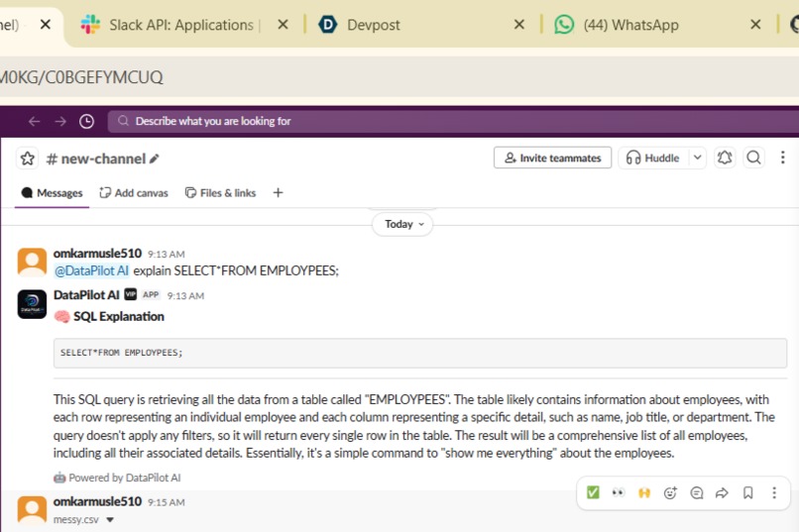The width and height of the screenshot is (799, 532).
Task: React with eyes emoji
Action: point(619,492)
